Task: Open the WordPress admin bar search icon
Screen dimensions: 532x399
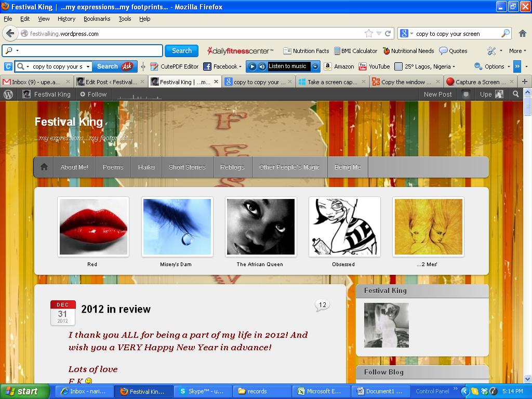Action: (x=515, y=94)
